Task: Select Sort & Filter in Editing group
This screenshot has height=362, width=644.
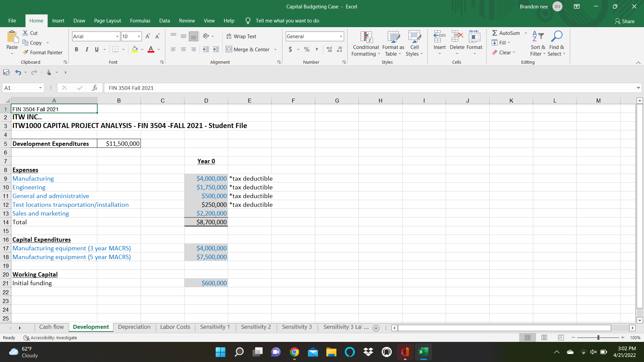Action: (537, 43)
